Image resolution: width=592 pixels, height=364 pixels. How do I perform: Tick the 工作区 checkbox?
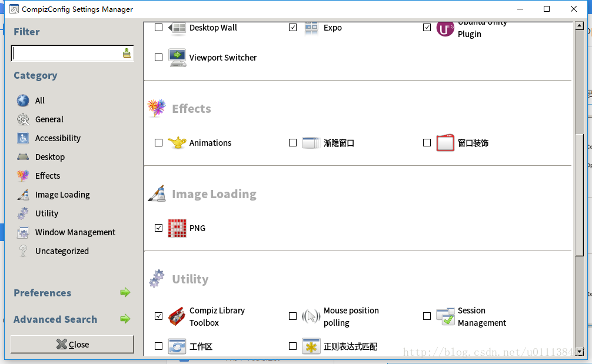[158, 346]
